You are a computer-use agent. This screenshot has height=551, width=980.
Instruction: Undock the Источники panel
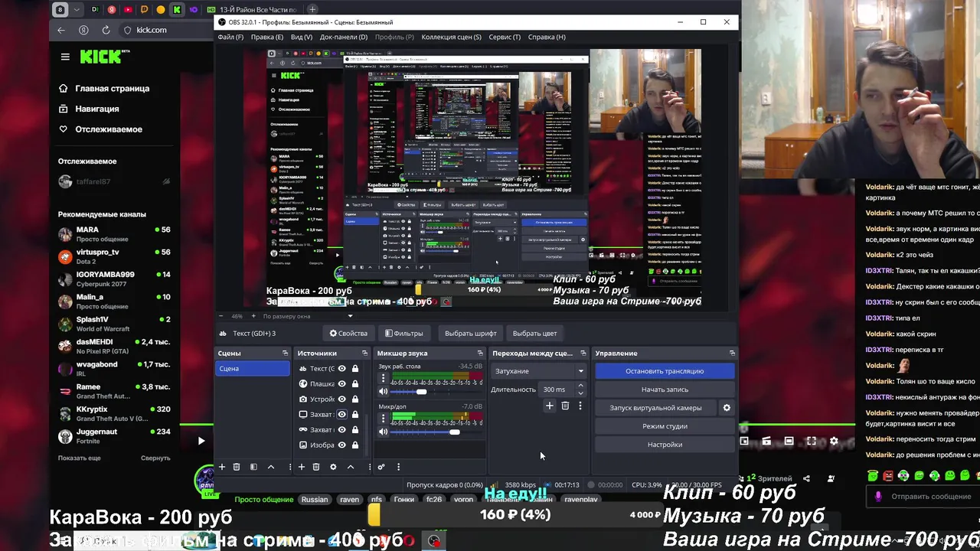coord(364,353)
